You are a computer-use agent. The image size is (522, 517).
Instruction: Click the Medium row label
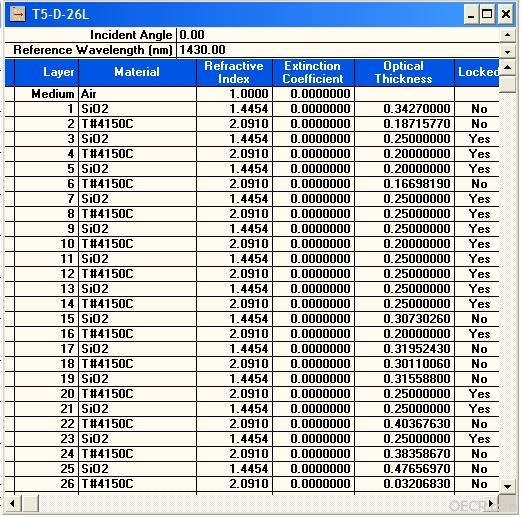46,94
